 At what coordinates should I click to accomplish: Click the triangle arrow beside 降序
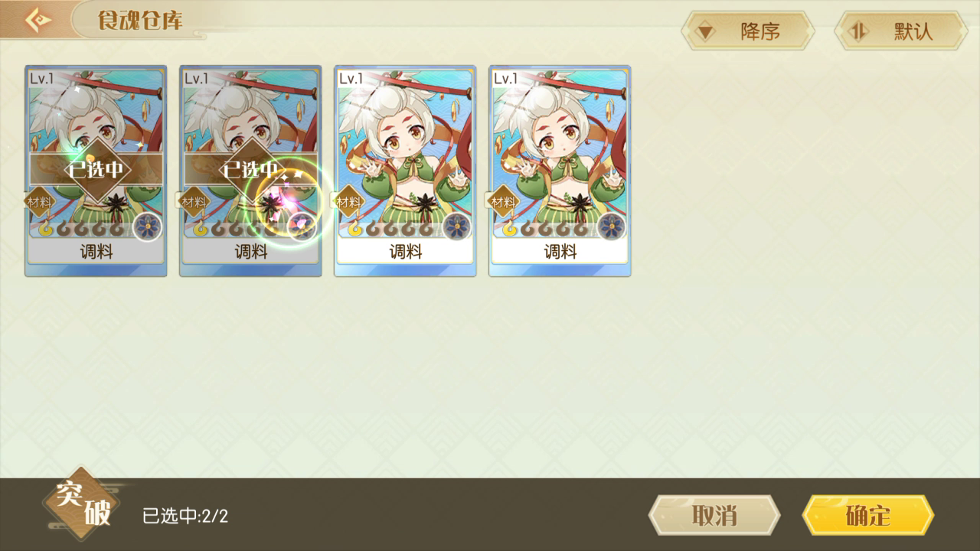pyautogui.click(x=706, y=32)
